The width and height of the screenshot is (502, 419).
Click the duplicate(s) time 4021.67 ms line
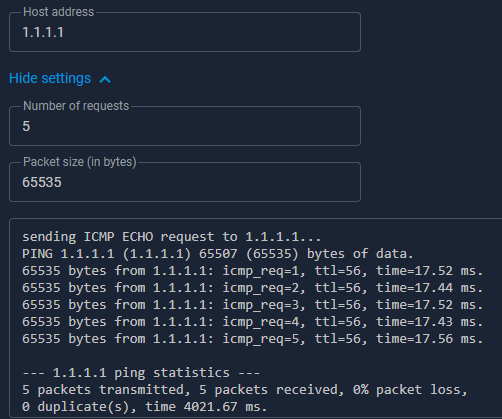point(145,407)
